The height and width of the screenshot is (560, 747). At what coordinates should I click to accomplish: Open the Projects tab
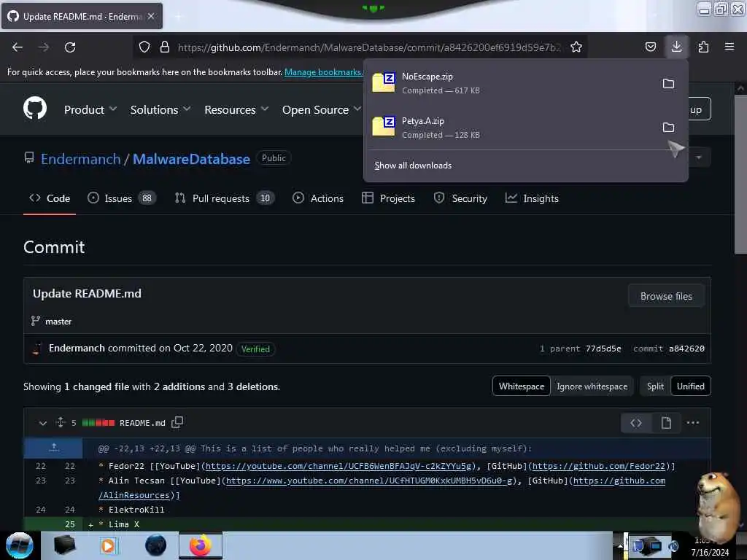[388, 198]
